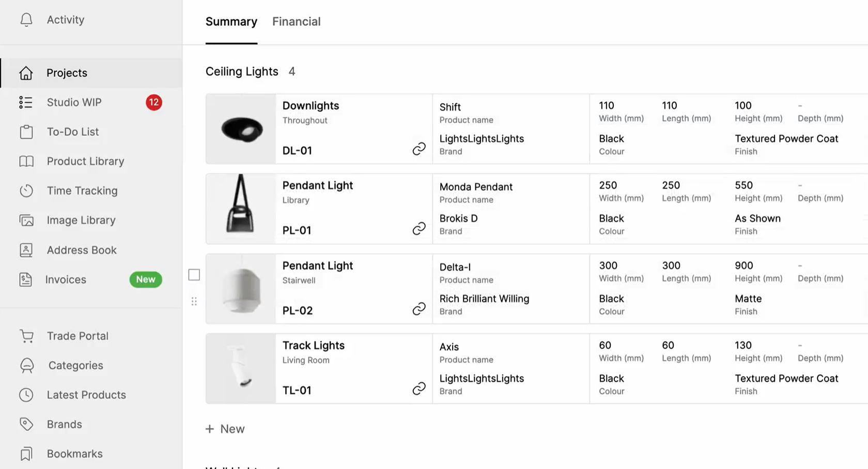This screenshot has width=868, height=469.
Task: Open the Monda Pendant light thumbnail
Action: tap(241, 209)
